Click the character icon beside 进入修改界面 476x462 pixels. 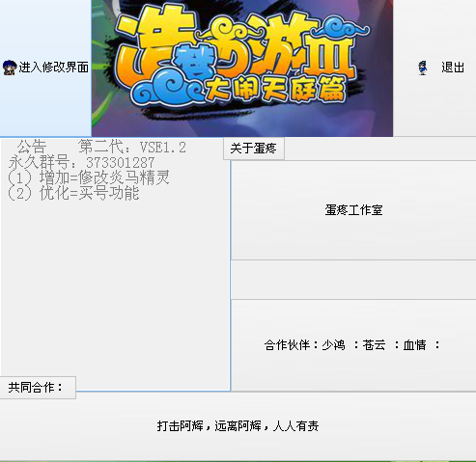pyautogui.click(x=10, y=68)
